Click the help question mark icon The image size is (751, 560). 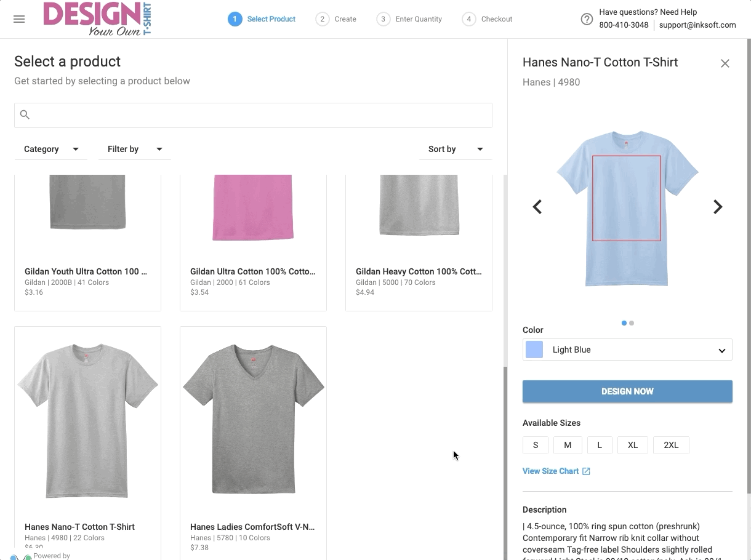tap(587, 19)
